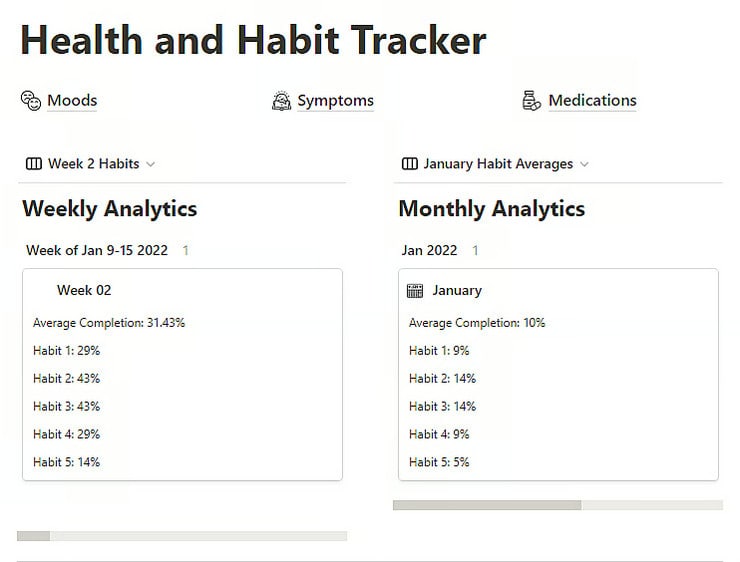Screen dimensions: 740x562
Task: Switch to the Week 2 Habits view tab
Action: pos(93,164)
